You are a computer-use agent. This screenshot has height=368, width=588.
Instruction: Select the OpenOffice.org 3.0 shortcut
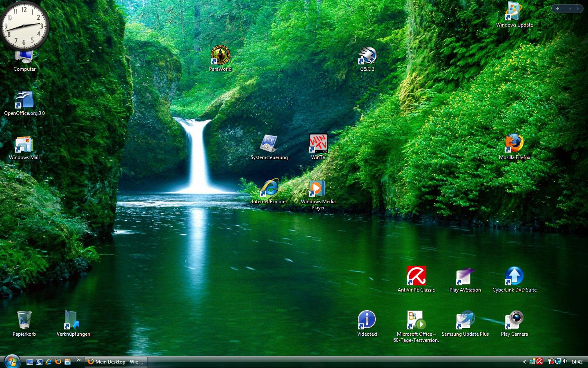pos(24,101)
